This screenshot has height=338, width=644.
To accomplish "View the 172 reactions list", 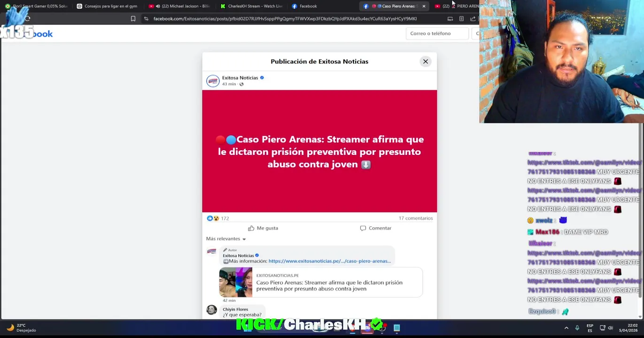I will click(225, 218).
